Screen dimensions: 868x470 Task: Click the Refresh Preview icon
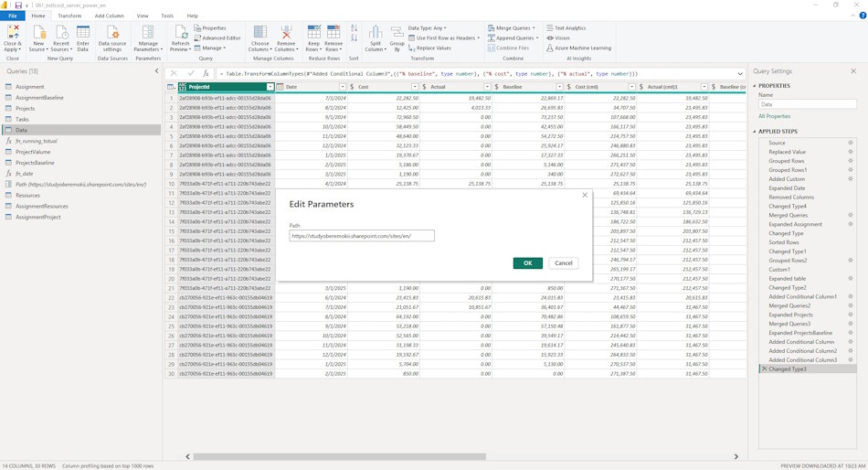tap(181, 33)
